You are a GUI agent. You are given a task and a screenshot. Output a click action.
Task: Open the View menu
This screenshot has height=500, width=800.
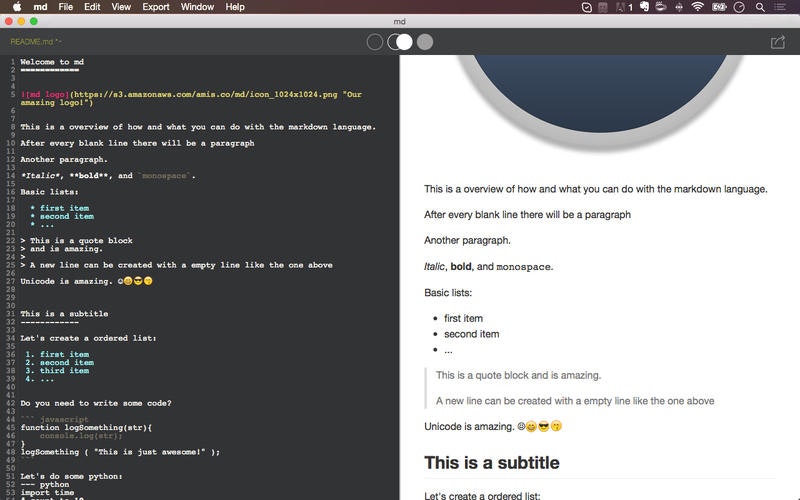[x=121, y=7]
